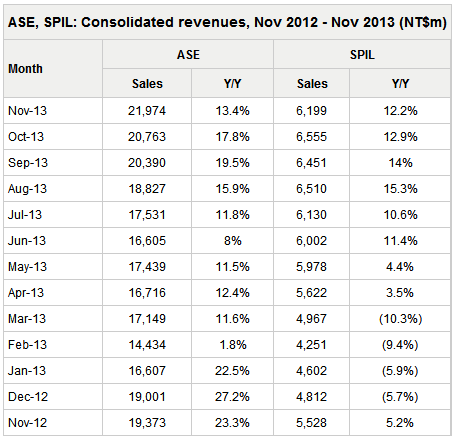Select SPIL sales value 5,622
This screenshot has width=455, height=438.
311,292
